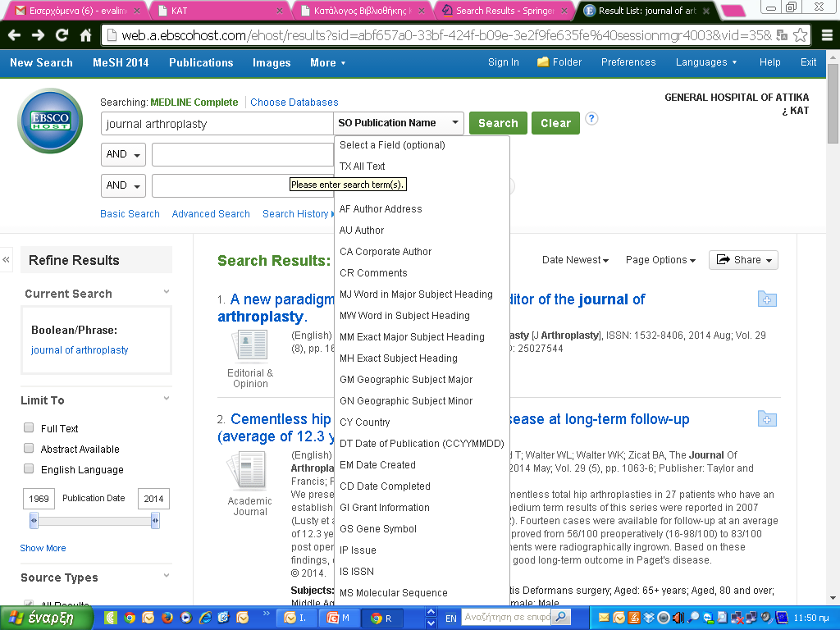Open the first AND boolean operator dropdown
This screenshot has width=840, height=630.
(123, 155)
